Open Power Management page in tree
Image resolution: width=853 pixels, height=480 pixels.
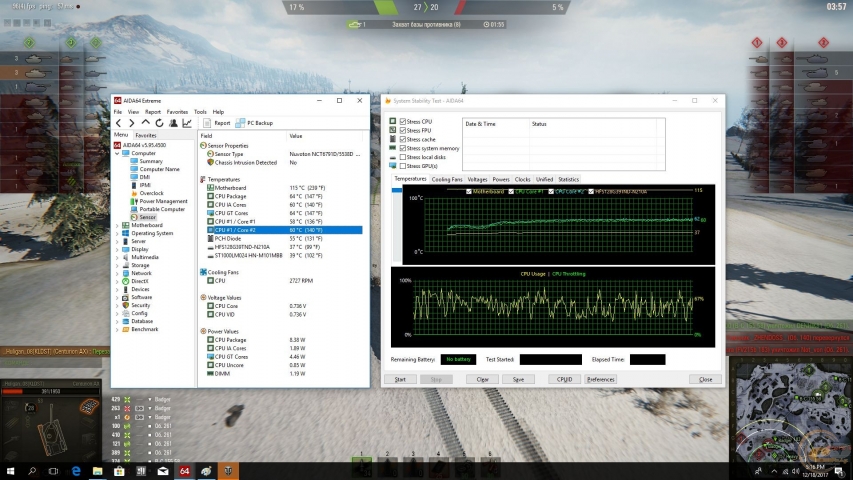(163, 201)
